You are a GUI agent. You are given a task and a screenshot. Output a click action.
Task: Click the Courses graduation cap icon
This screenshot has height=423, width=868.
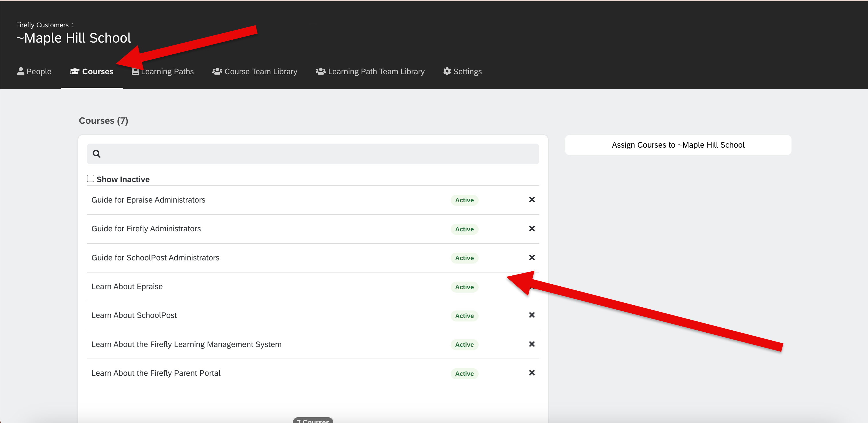click(x=74, y=71)
